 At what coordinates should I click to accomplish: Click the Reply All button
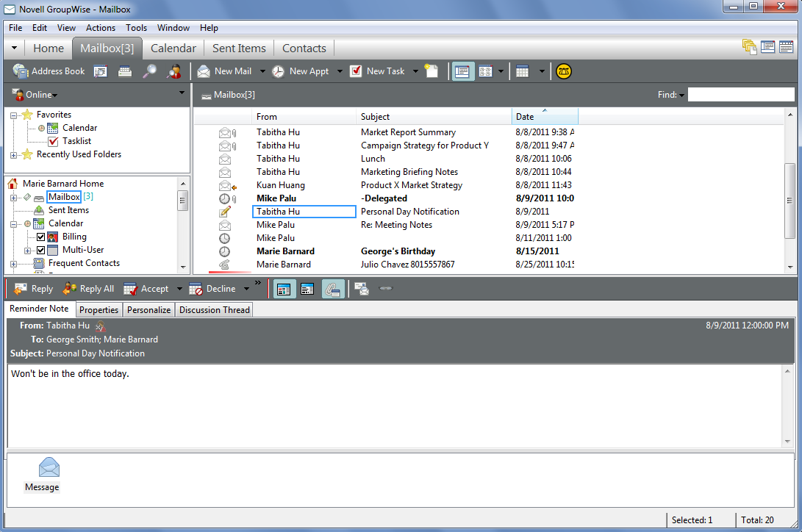(x=88, y=288)
